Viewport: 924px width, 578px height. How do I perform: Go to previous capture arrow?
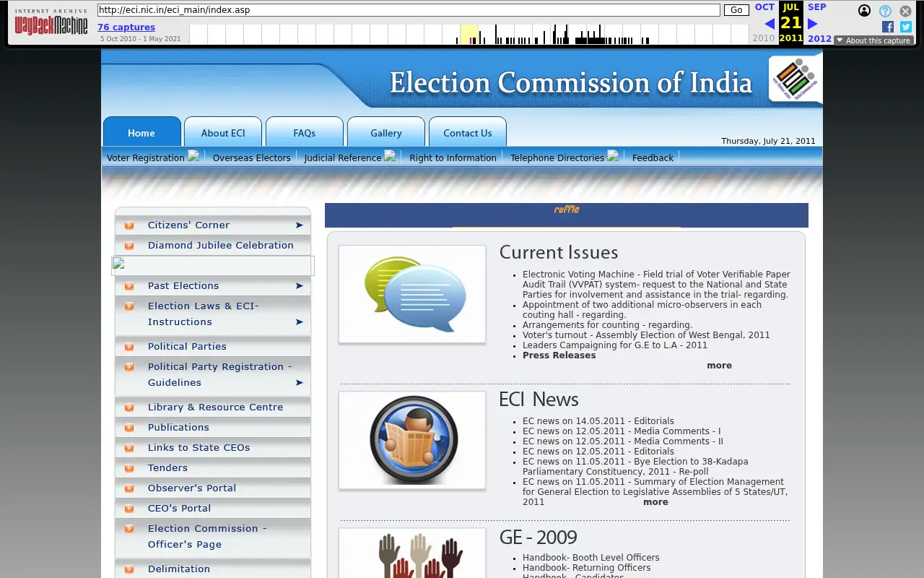(770, 24)
